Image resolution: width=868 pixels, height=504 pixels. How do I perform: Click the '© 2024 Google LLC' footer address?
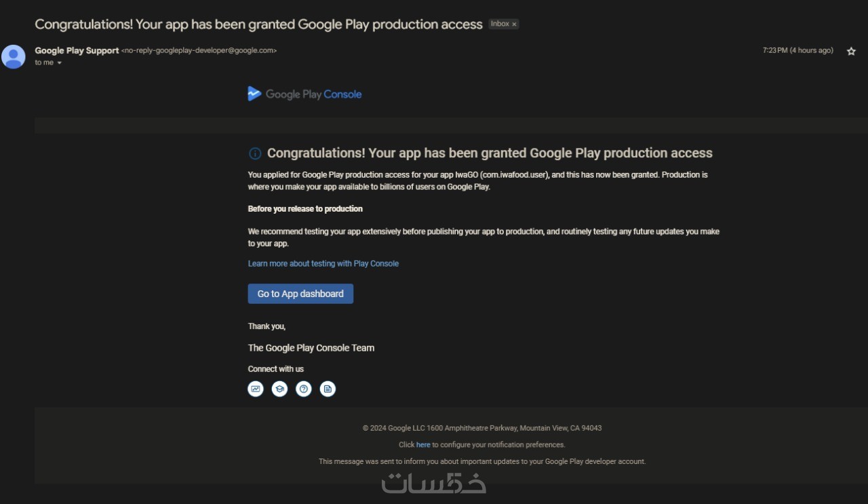point(482,428)
